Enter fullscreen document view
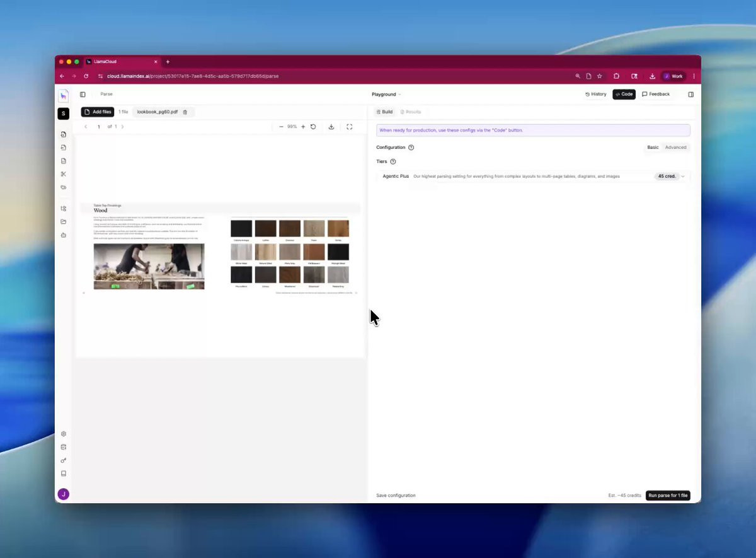Screen dimensions: 756x558 [350, 127]
